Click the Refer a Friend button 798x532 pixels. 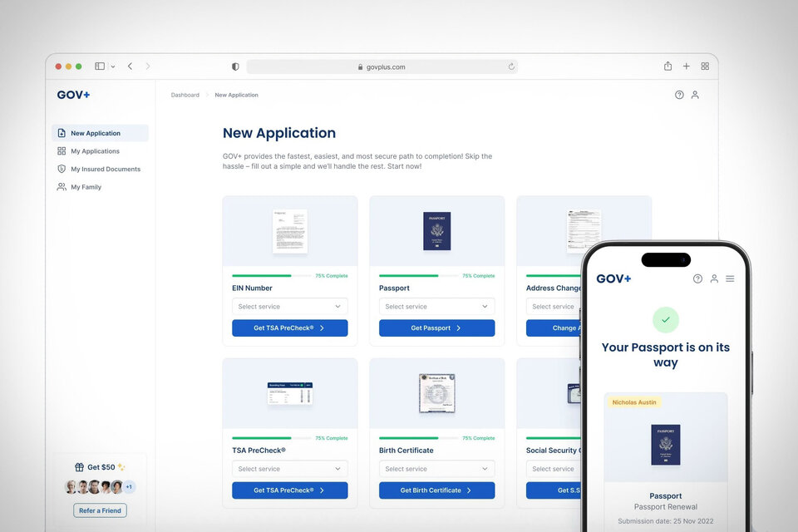click(x=101, y=510)
